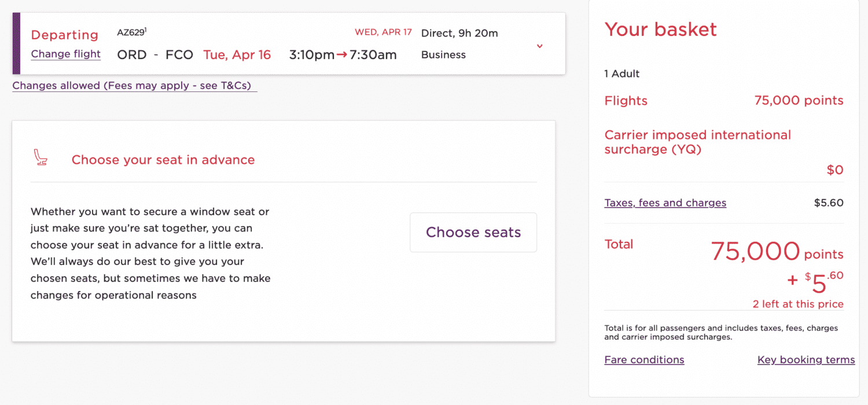Click the 1 Adult passenger label
This screenshot has width=868, height=405.
[x=622, y=73]
